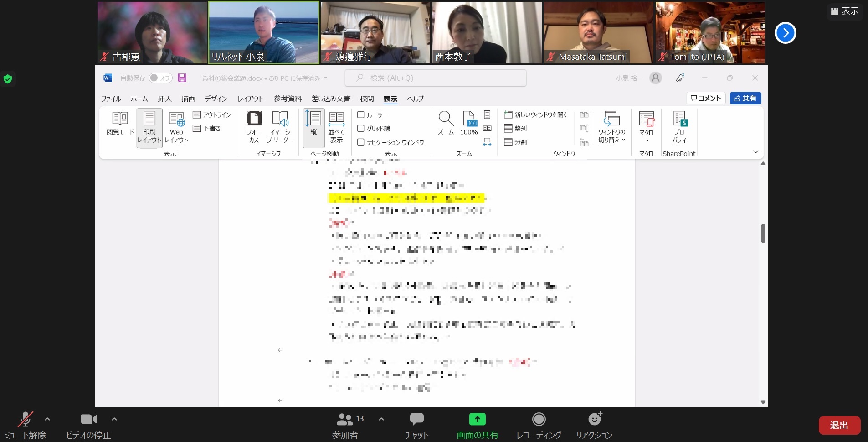The image size is (868, 442).
Task: Select Print Layout (印刷レイアウト) view
Action: (x=149, y=128)
